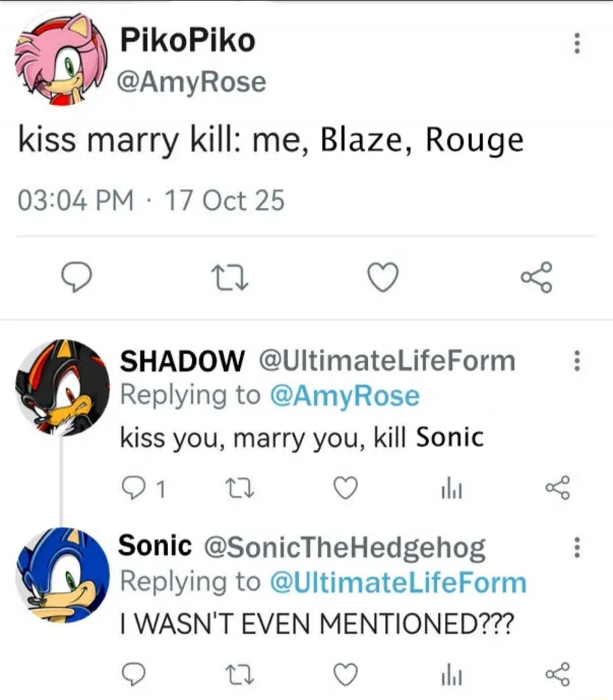Reply to Shadow's tweet
Viewport: 613px width, 700px height.
[134, 488]
